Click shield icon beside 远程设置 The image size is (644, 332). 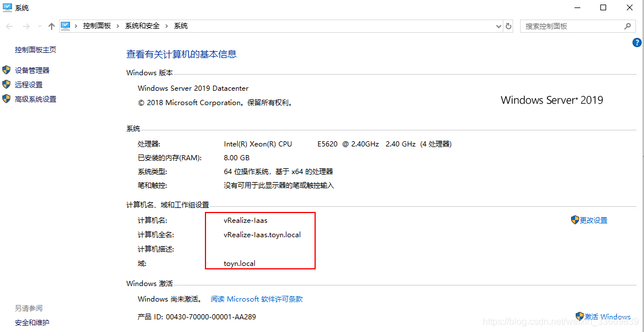click(6, 84)
